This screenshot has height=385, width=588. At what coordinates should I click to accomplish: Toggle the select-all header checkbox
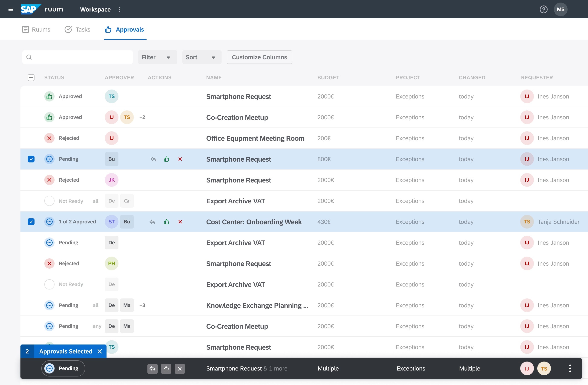pos(31,78)
